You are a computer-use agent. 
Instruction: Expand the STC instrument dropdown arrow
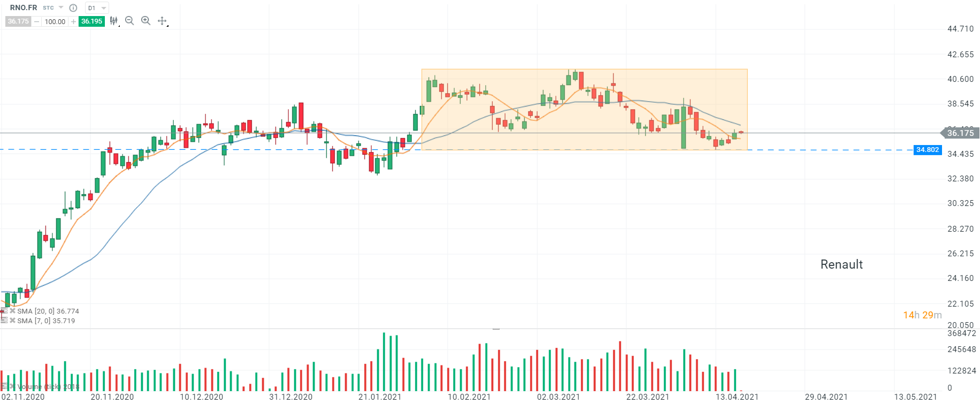pos(60,8)
